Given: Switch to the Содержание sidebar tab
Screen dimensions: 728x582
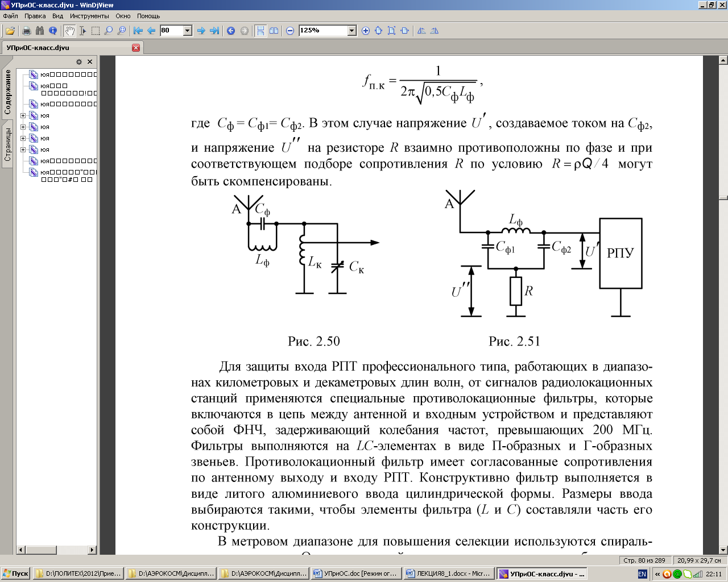Looking at the screenshot, I should [8, 92].
